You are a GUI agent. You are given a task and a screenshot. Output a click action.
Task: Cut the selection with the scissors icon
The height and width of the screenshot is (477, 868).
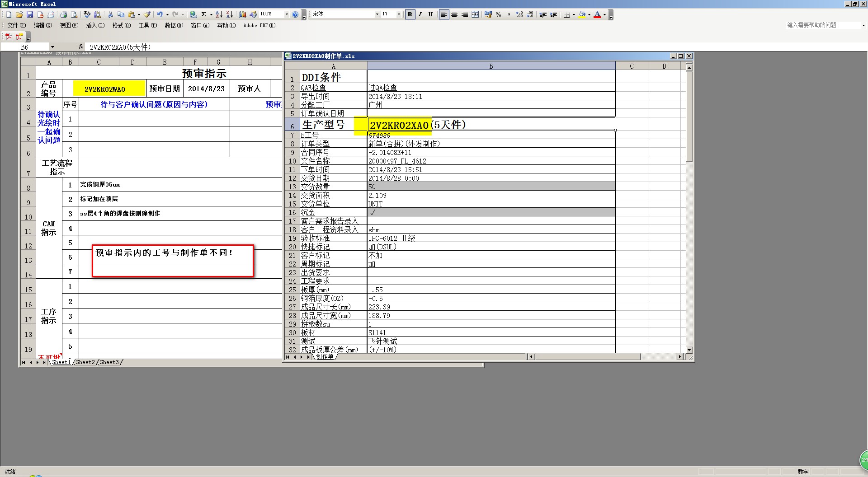click(x=110, y=14)
